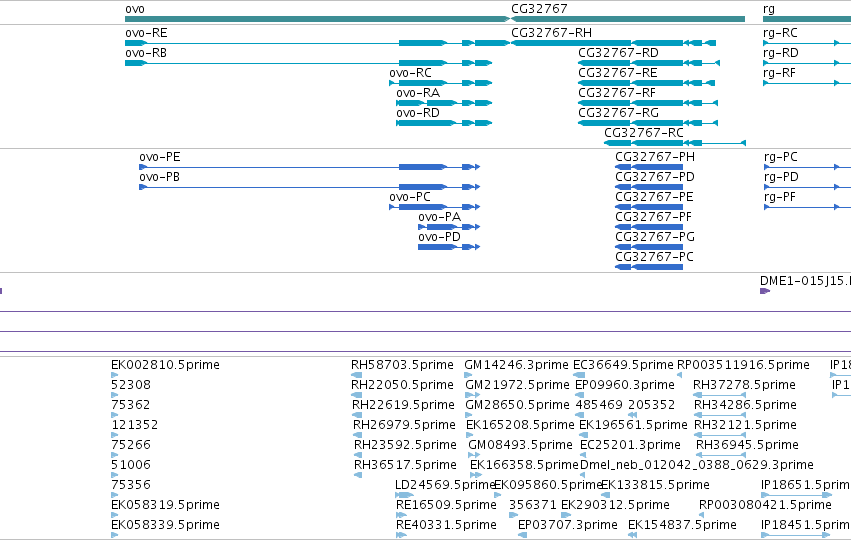
Task: Select the RH58703.5prime EST glyph
Action: click(x=356, y=375)
